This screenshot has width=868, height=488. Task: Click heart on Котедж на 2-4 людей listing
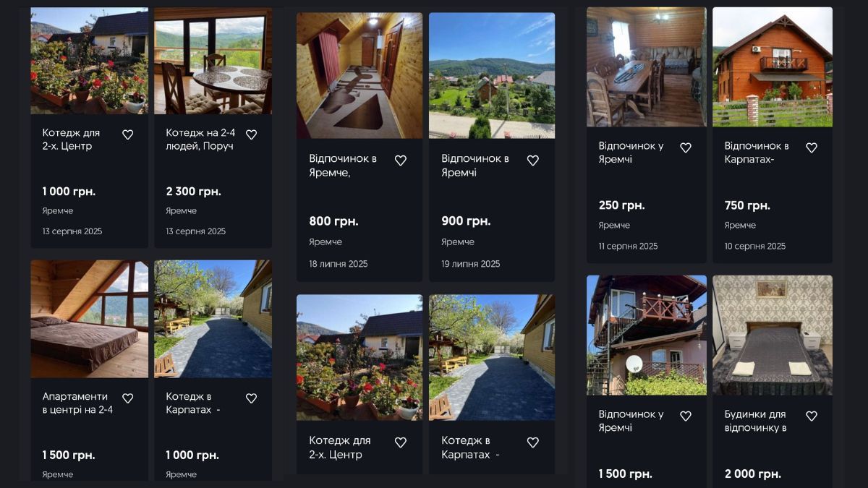tap(252, 134)
